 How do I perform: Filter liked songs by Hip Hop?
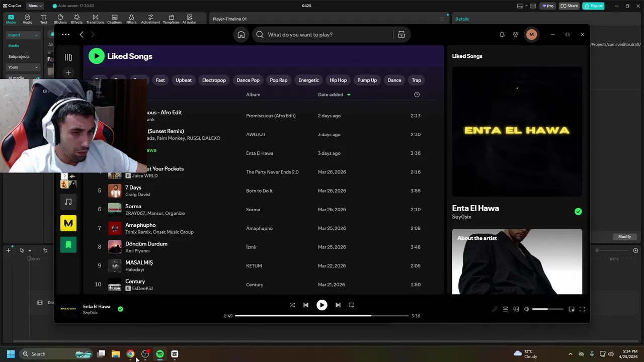click(x=338, y=80)
